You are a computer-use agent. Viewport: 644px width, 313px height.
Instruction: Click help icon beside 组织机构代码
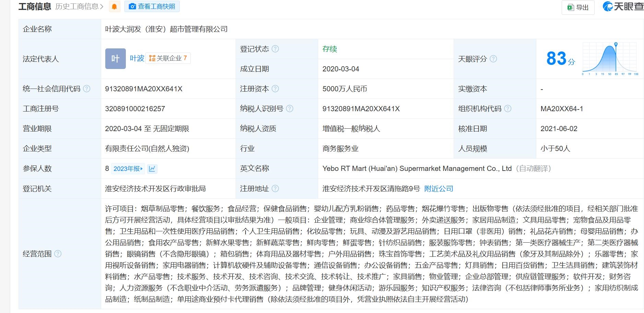click(508, 109)
